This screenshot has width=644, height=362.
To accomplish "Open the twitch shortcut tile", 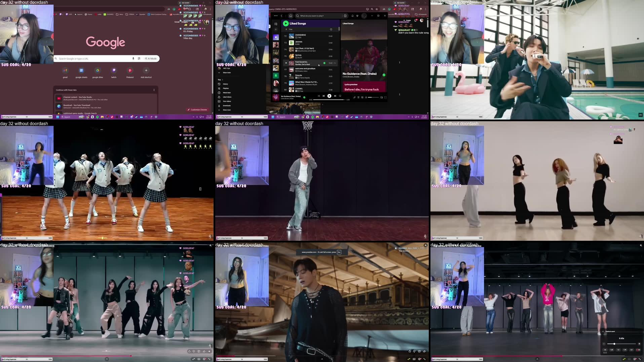I will coord(114,71).
